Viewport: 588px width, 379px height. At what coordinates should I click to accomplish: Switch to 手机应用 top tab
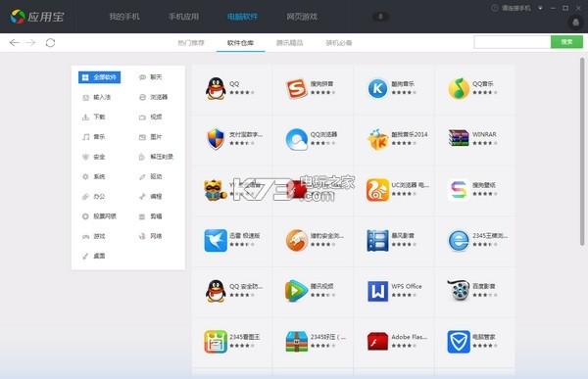pos(183,17)
